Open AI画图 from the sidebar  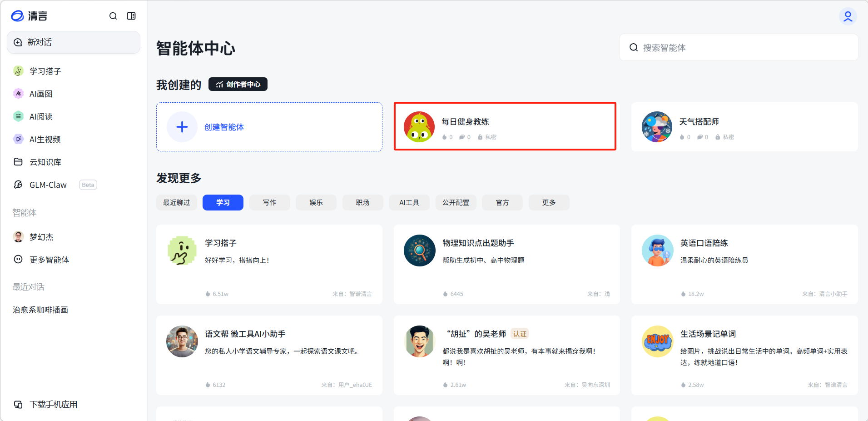click(41, 94)
